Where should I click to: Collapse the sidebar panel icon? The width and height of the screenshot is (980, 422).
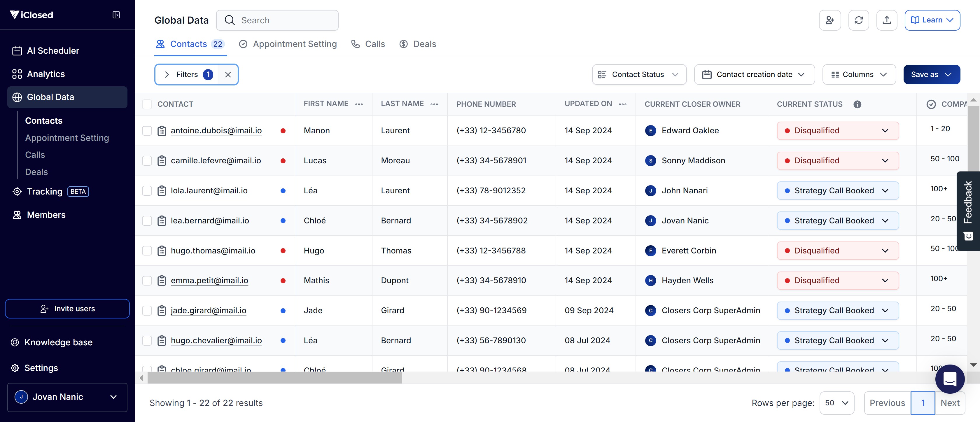pyautogui.click(x=116, y=15)
